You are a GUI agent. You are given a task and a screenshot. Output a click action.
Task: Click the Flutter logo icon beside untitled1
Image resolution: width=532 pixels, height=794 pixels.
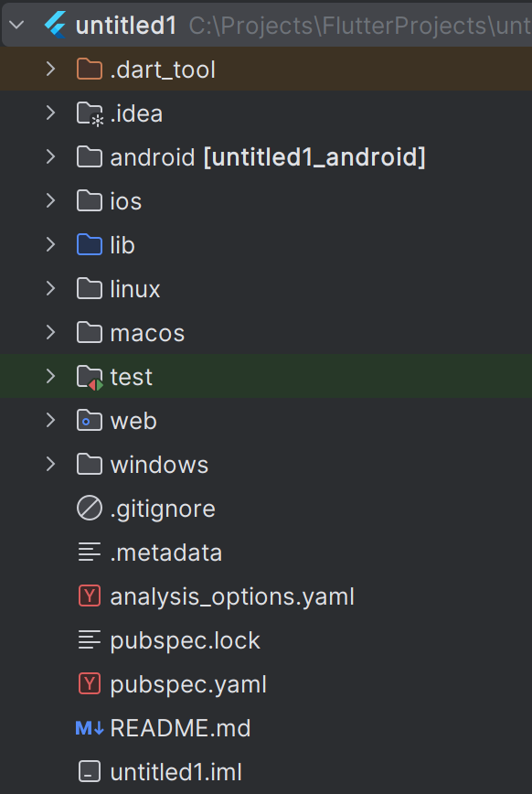[x=55, y=25]
